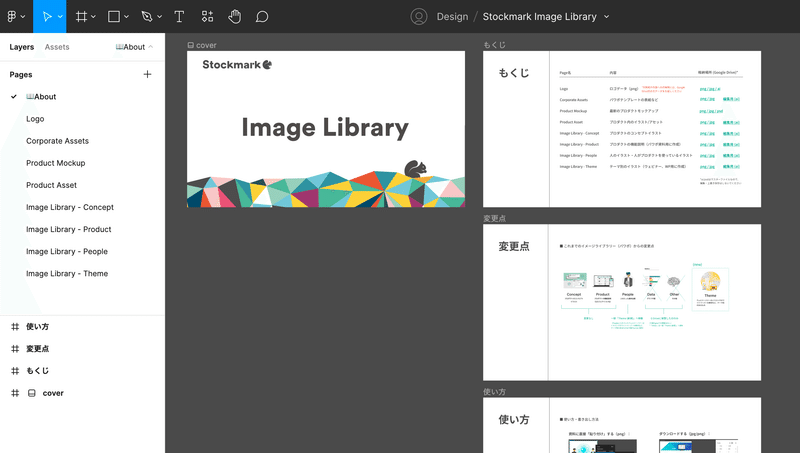Select the Frame tool
Screen dimensions: 800x453
click(x=81, y=17)
